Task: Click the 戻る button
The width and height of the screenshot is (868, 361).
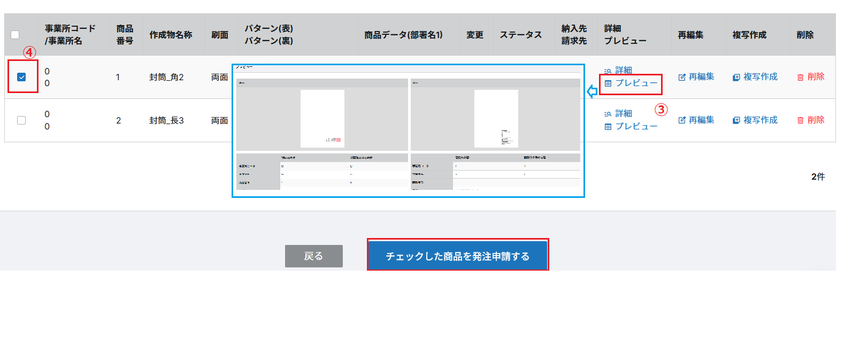Action: [x=314, y=256]
